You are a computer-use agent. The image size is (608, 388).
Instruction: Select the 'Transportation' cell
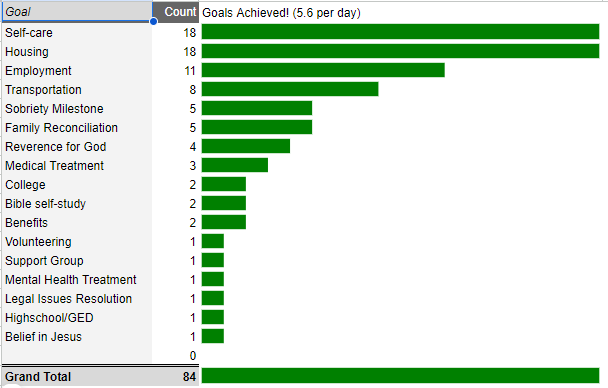click(77, 90)
